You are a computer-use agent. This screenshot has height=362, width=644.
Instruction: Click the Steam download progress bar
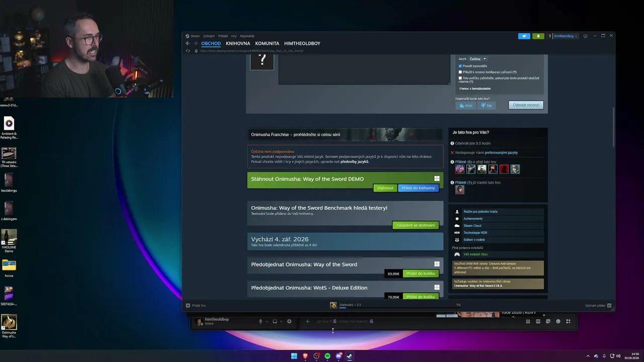click(400, 307)
